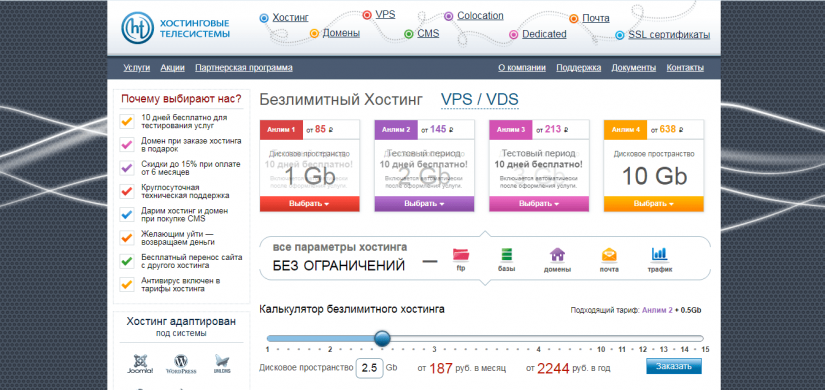Open the Контакты menu item
825x390 pixels.
coord(685,68)
